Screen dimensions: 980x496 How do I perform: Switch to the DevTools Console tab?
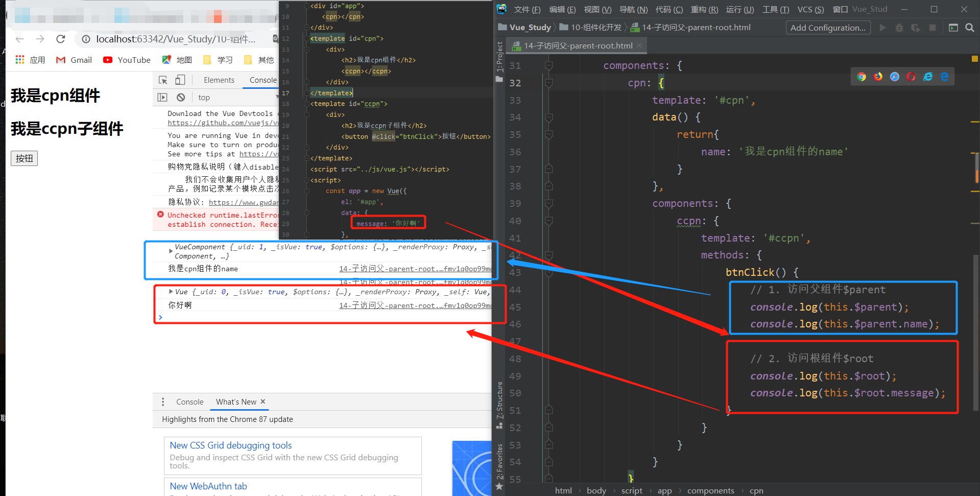(263, 80)
